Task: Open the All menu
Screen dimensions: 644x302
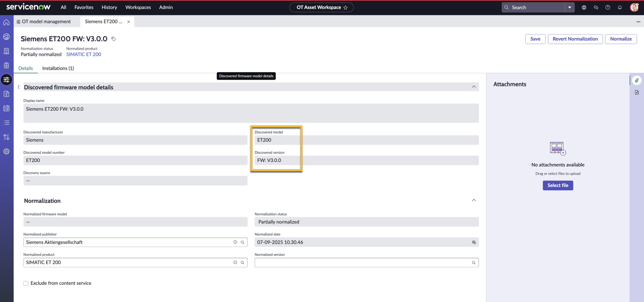Action: pos(63,7)
